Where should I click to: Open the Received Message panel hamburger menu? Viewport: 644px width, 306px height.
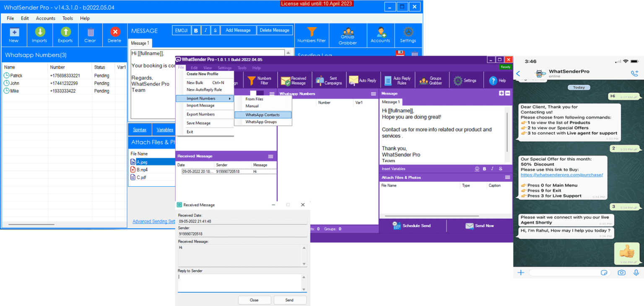tap(271, 156)
